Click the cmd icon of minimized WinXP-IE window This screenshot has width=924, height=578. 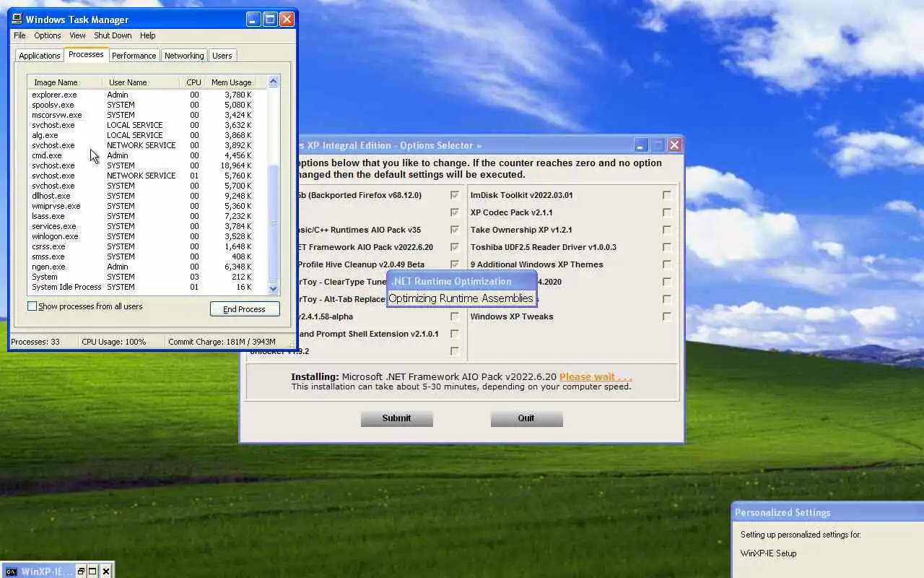tap(11, 571)
